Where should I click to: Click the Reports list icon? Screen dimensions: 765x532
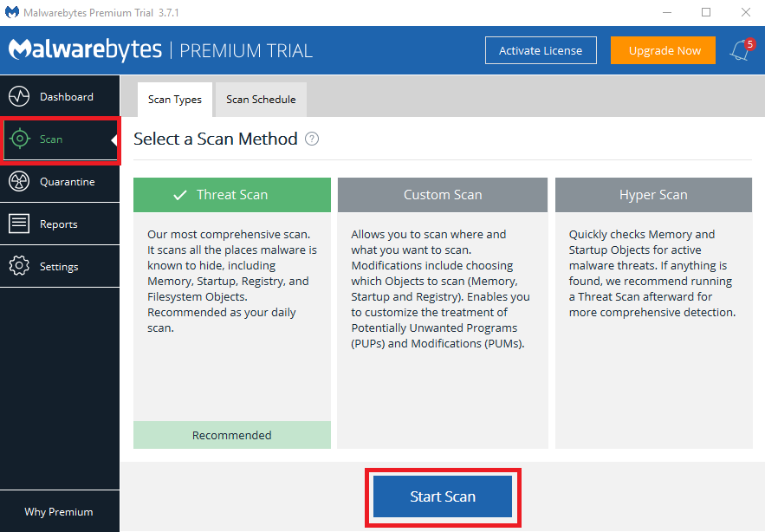[x=19, y=224]
